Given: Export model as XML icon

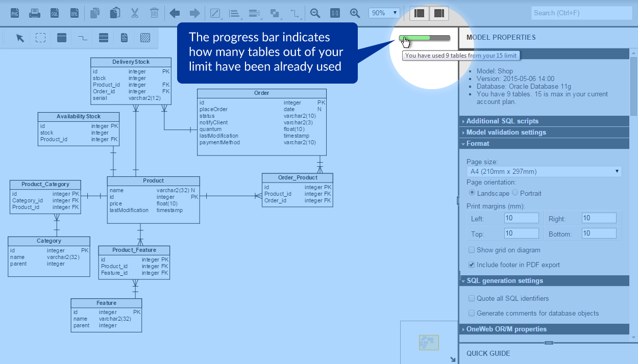Looking at the screenshot, I should click(75, 13).
